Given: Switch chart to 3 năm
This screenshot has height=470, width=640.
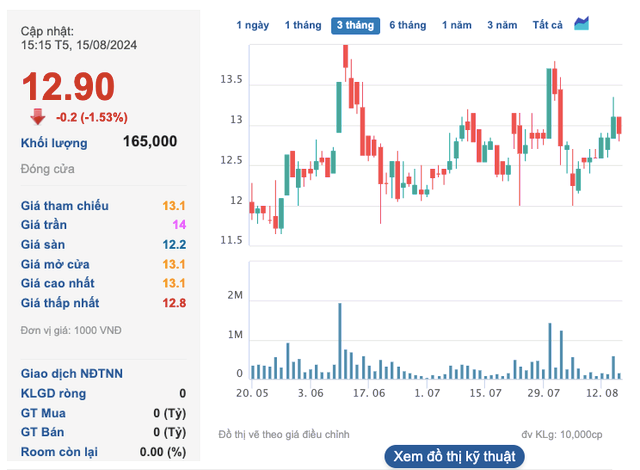Looking at the screenshot, I should [502, 25].
